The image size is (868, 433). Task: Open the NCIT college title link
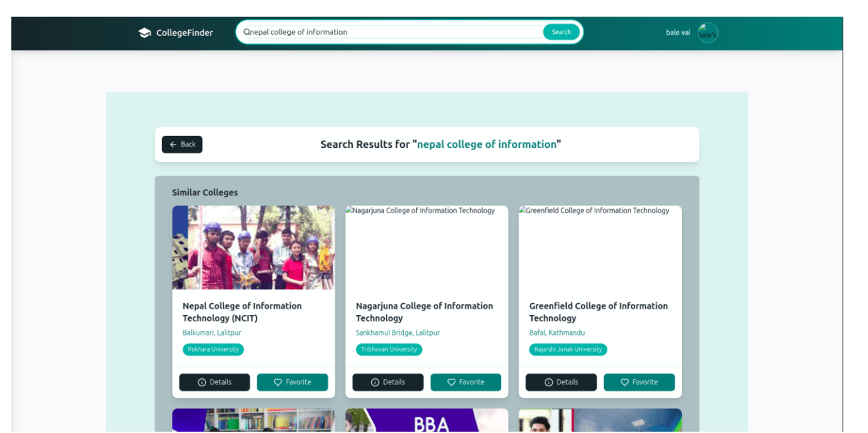pyautogui.click(x=242, y=312)
